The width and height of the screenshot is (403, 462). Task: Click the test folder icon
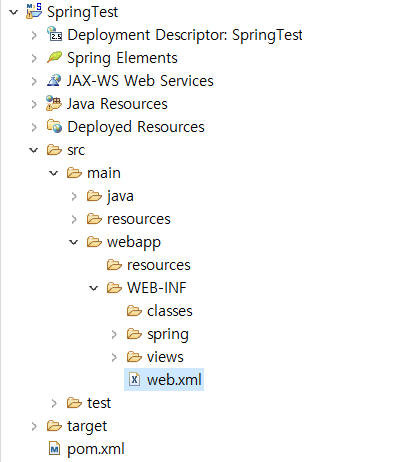click(74, 403)
